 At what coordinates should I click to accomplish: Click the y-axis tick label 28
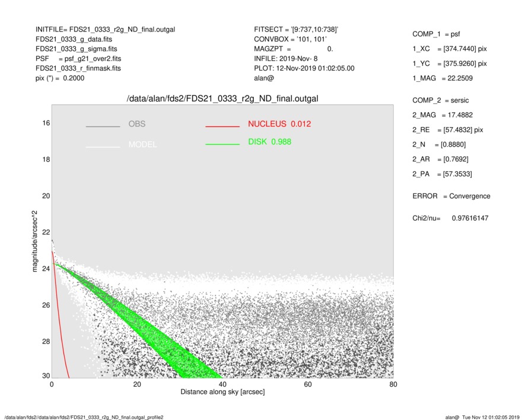(46, 341)
